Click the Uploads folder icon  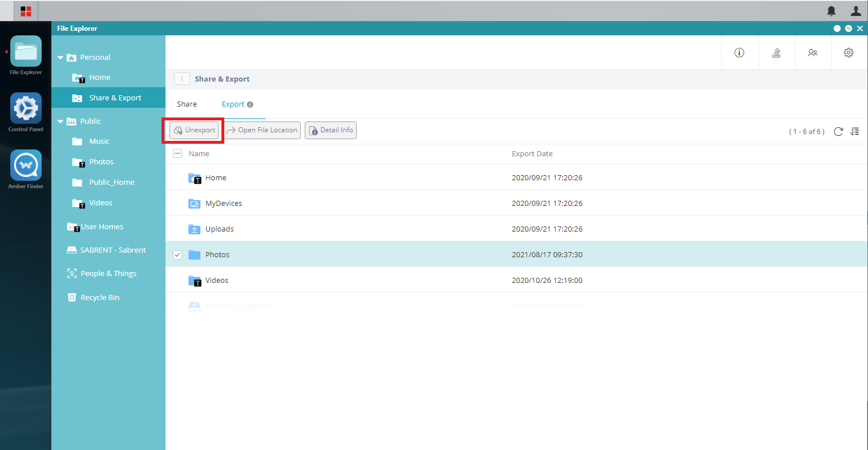coord(195,229)
